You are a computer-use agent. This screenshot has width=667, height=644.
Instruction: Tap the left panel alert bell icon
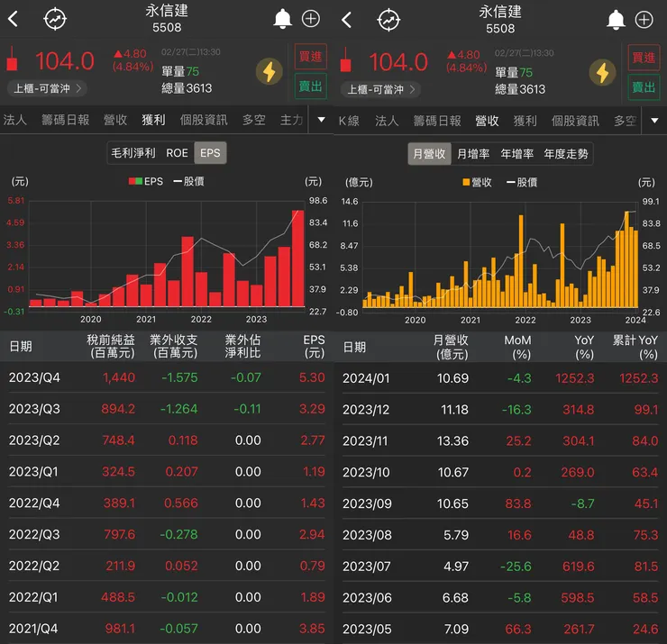click(282, 19)
